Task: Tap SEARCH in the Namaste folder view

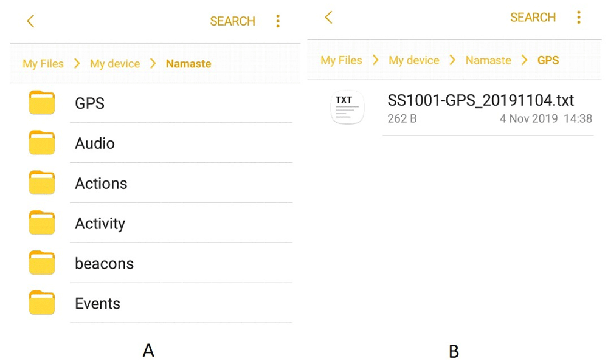Action: [232, 21]
